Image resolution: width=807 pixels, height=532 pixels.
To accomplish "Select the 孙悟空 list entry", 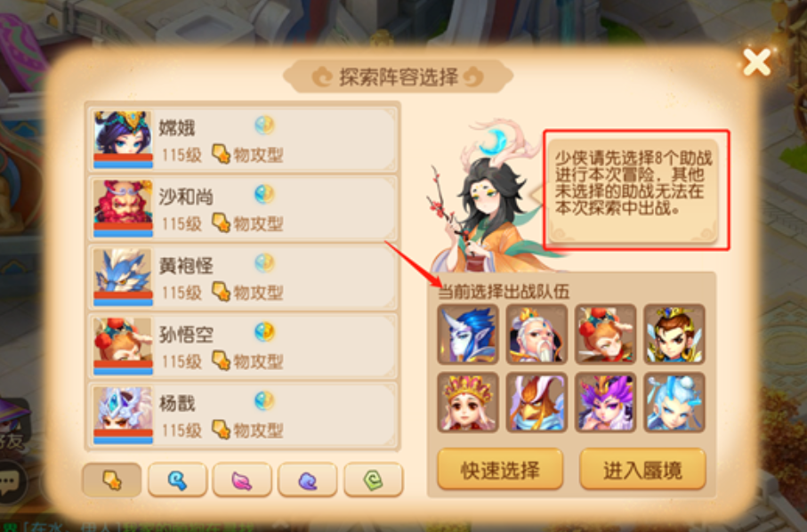I will pyautogui.click(x=243, y=346).
